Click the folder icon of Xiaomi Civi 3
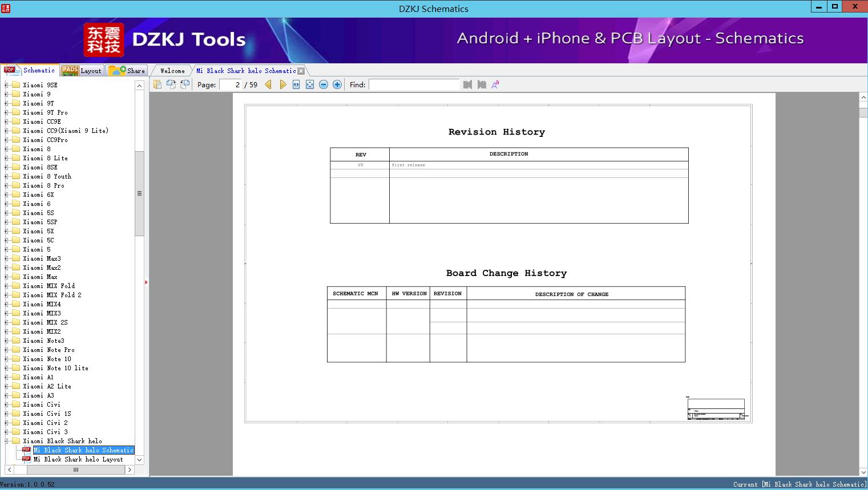 pyautogui.click(x=16, y=432)
